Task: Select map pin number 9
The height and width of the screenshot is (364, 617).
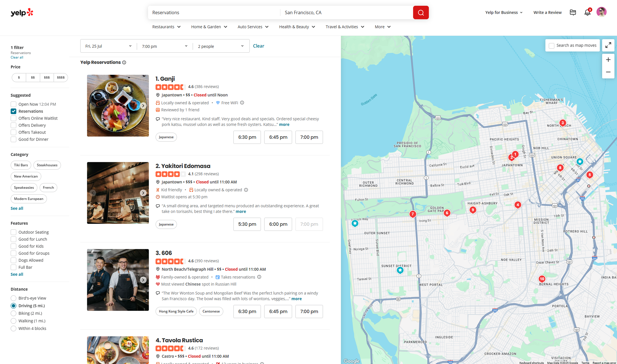Action: pos(473,210)
